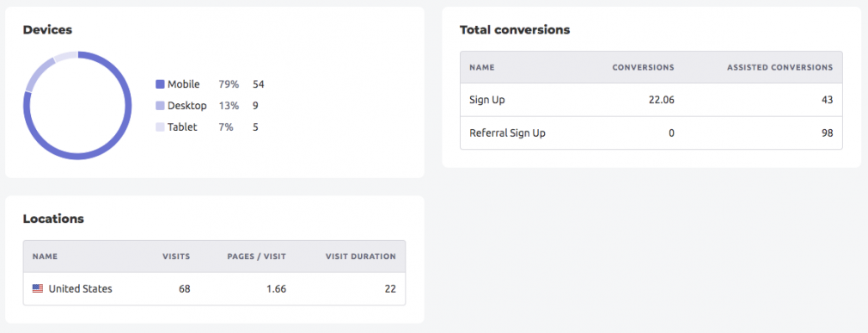Click the Mobile legend label
Image resolution: width=868 pixels, height=333 pixels.
[x=184, y=84]
